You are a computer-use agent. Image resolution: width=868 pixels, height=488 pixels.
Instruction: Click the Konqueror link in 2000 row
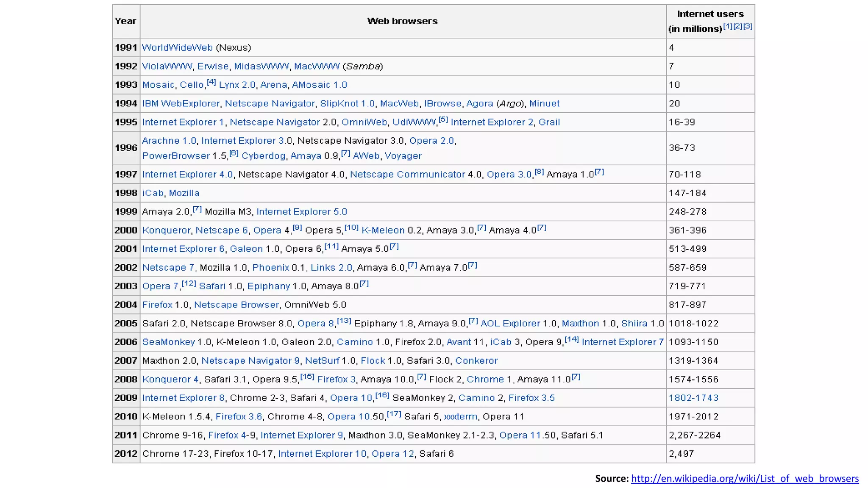[x=166, y=230]
